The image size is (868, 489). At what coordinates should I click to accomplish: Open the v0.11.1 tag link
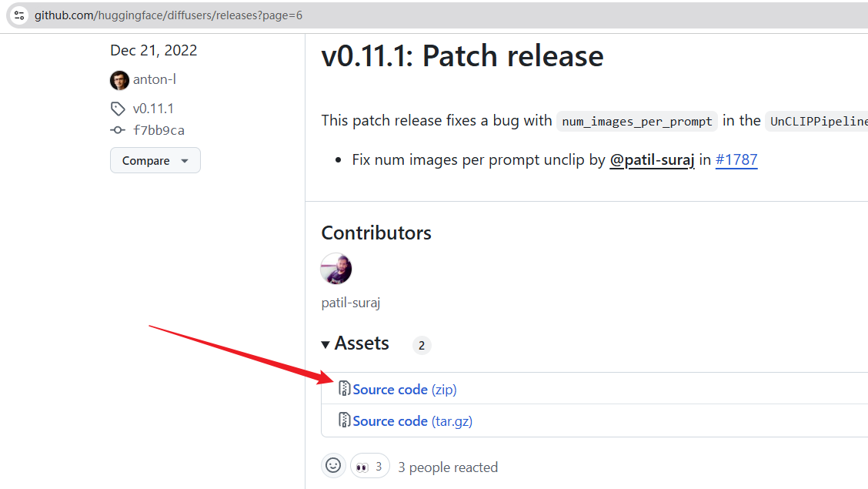153,109
